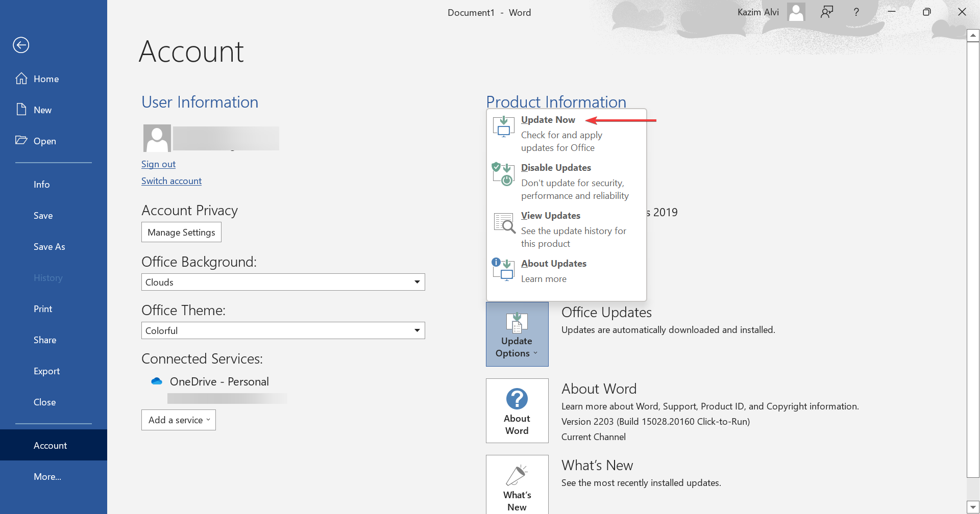The image size is (980, 514).
Task: Click the help question mark icon
Action: tap(856, 12)
